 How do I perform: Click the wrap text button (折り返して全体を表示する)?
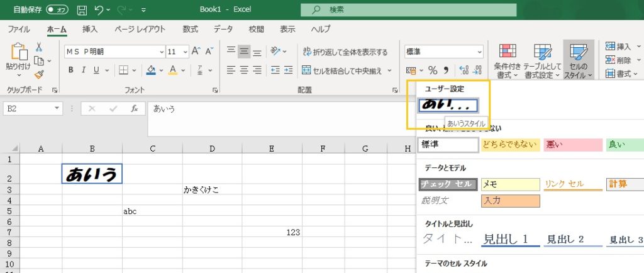coord(345,52)
